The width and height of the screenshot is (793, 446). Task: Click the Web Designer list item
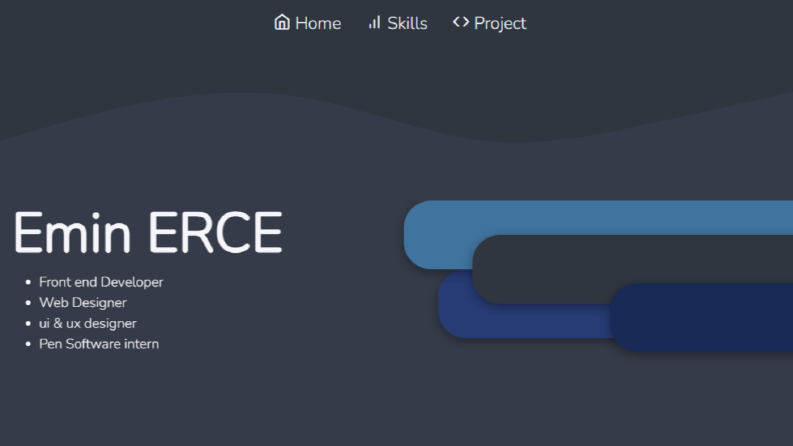83,302
